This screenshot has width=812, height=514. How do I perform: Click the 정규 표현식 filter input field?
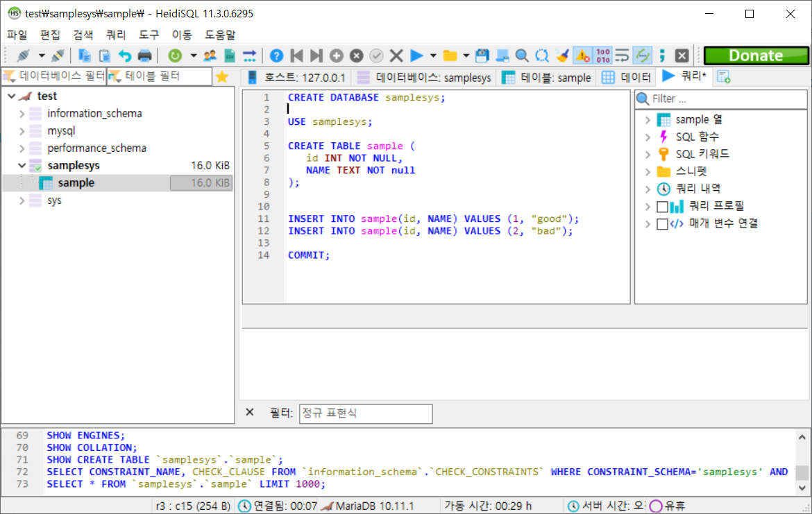click(366, 413)
